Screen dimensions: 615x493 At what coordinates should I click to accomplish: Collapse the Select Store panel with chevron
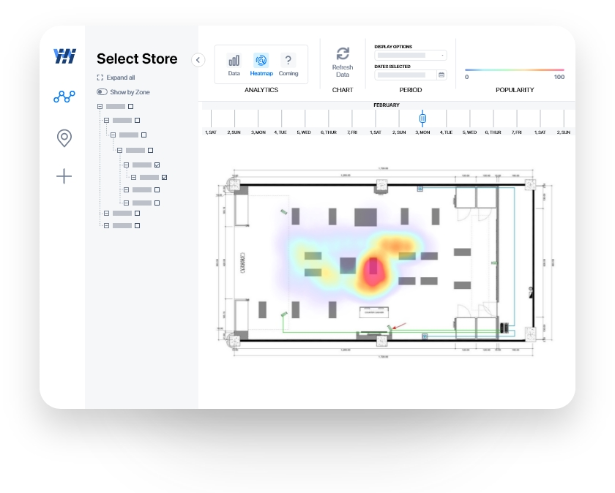(x=197, y=60)
